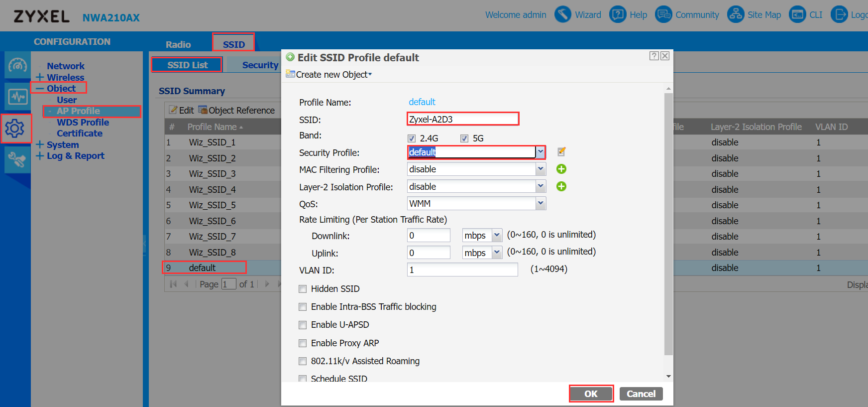Toggle the 5G band checkbox
This screenshot has width=868, height=407.
tap(464, 138)
